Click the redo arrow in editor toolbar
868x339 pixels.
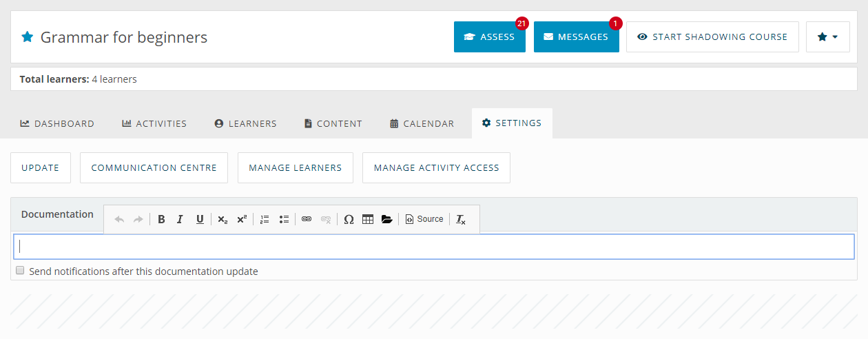(138, 219)
